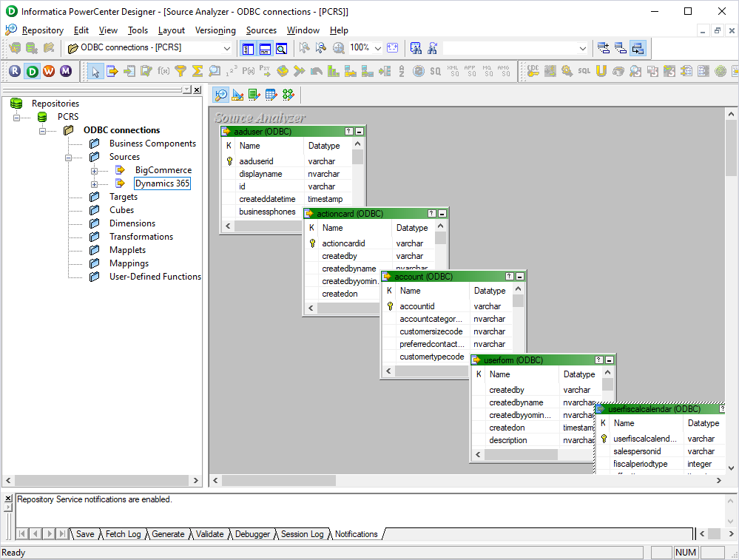Viewport: 739px width, 560px height.
Task: Select the arrow pointer tool
Action: [x=97, y=71]
